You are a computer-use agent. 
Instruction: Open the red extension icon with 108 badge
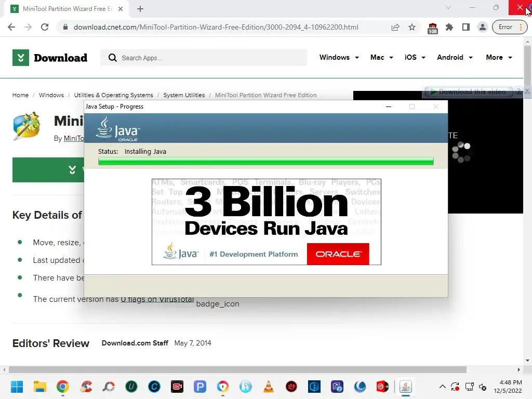(x=433, y=28)
